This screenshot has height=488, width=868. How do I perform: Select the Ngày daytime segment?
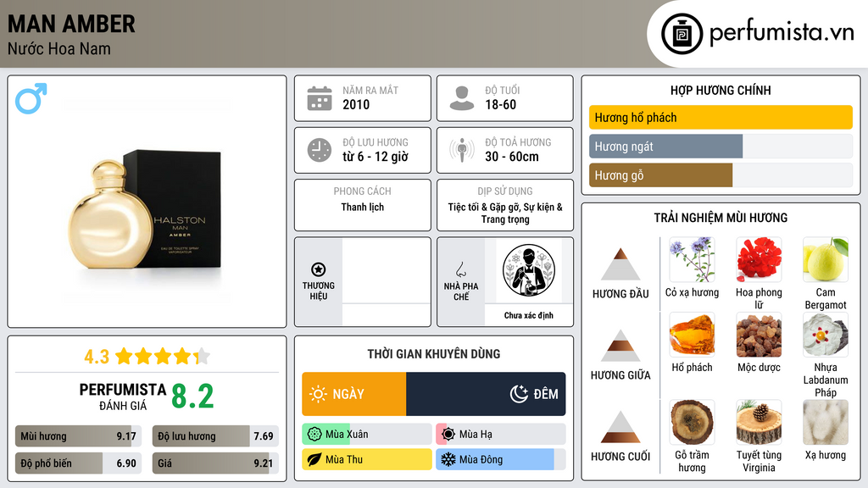[353, 394]
